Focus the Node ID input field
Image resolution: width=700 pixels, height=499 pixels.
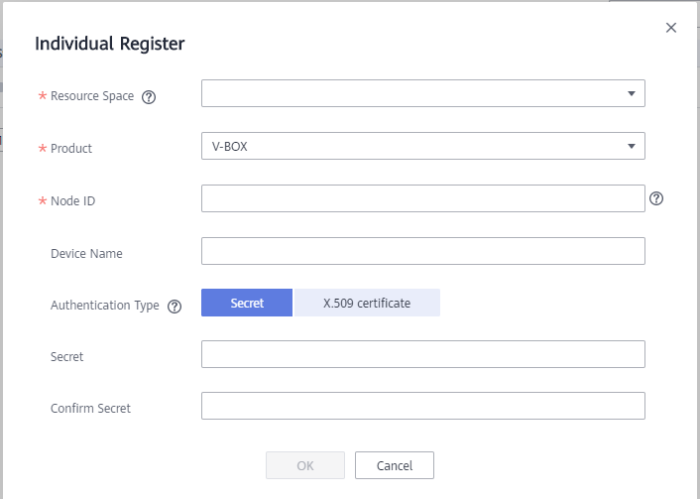(422, 199)
